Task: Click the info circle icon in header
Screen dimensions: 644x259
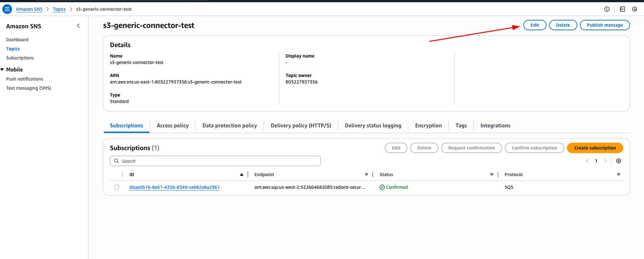Action: click(607, 9)
